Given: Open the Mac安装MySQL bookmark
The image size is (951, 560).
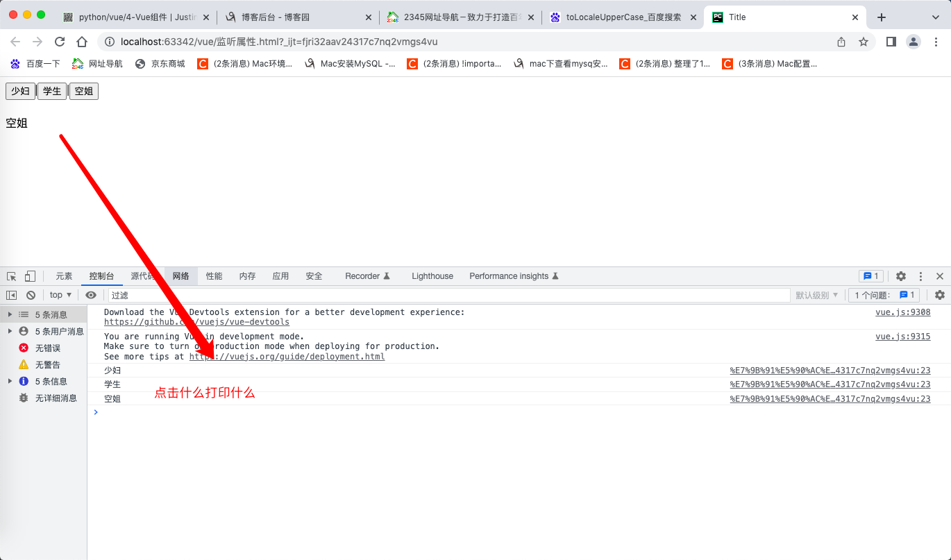Looking at the screenshot, I should pos(350,64).
